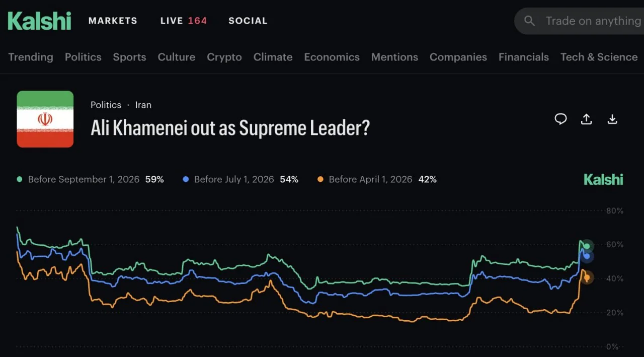Click the Kalshi logo in the header
Viewport: 644px width, 357px height.
click(39, 21)
